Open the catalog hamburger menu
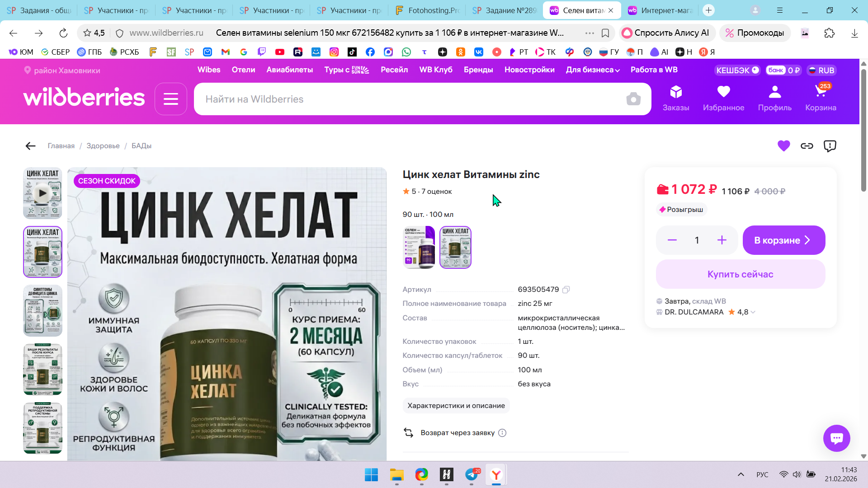 click(171, 99)
